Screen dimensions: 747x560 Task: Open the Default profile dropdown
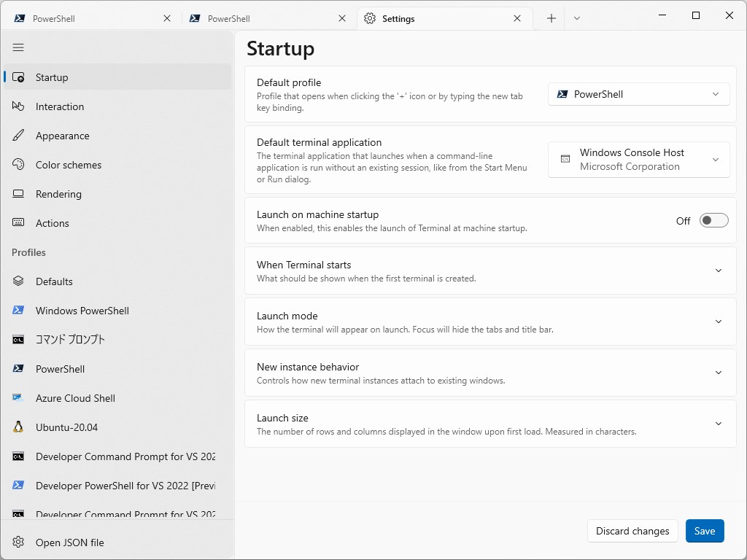(x=638, y=94)
